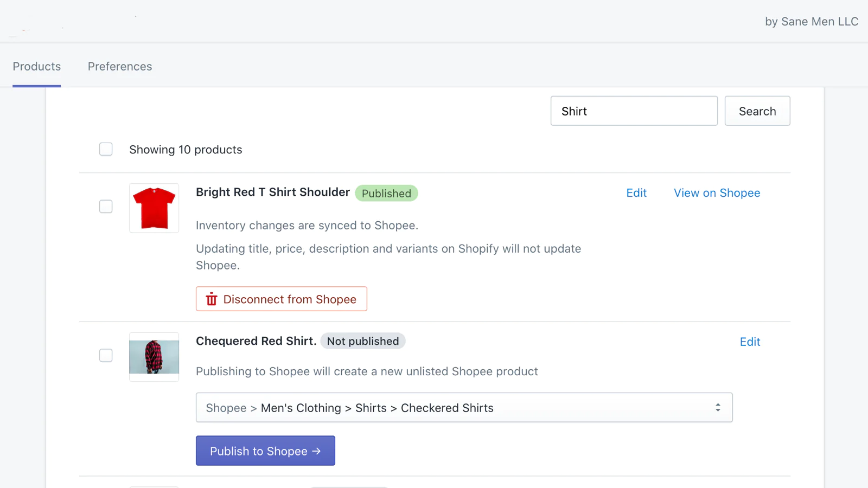Open View on Shopee link
The width and height of the screenshot is (868, 488).
click(717, 193)
